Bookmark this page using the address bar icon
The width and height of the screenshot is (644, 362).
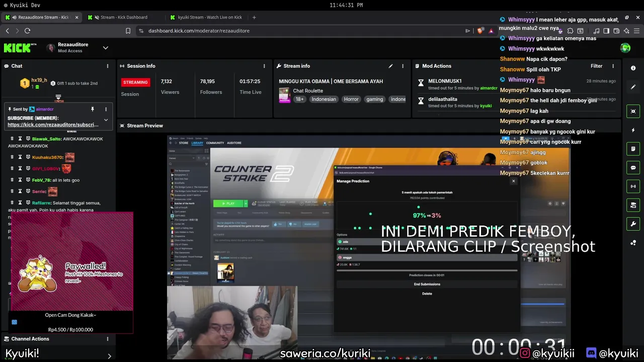point(128,31)
